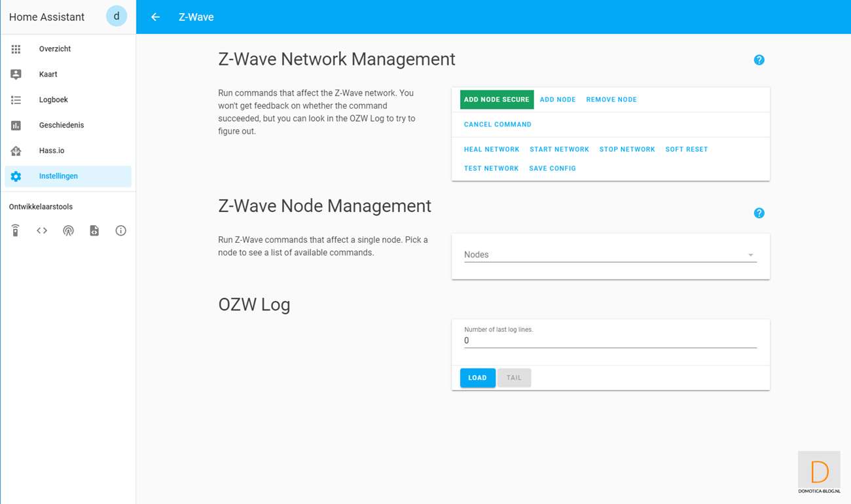Click the Start Network button
The width and height of the screenshot is (851, 504).
pyautogui.click(x=560, y=149)
